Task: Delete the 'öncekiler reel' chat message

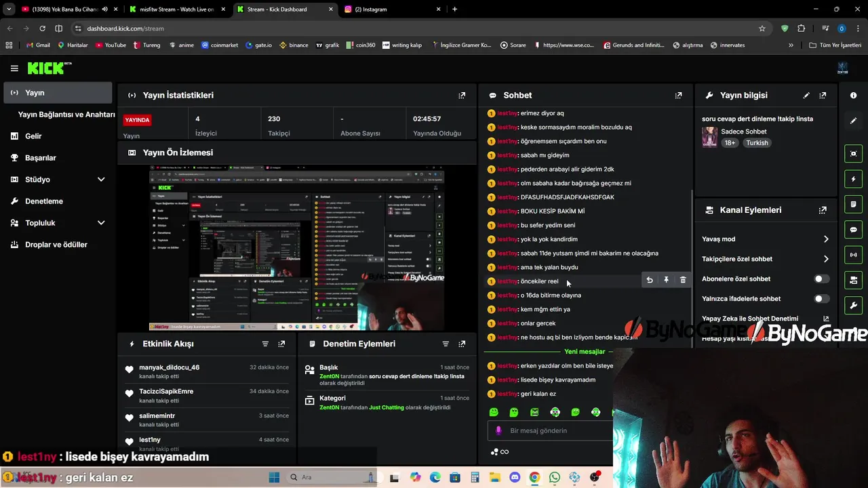Action: [x=683, y=280]
